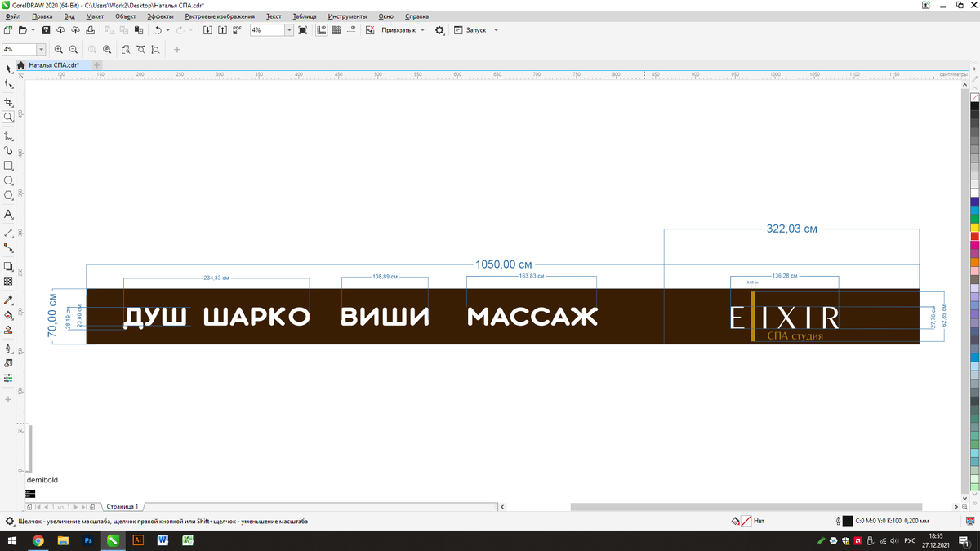
Task: Select the no-color swatch atop the palette
Action: pyautogui.click(x=975, y=96)
